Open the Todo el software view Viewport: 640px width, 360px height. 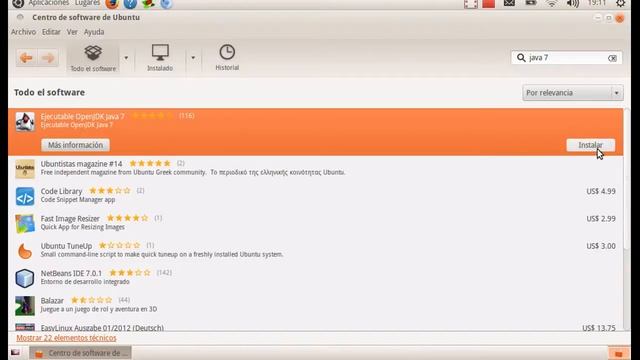click(x=93, y=58)
